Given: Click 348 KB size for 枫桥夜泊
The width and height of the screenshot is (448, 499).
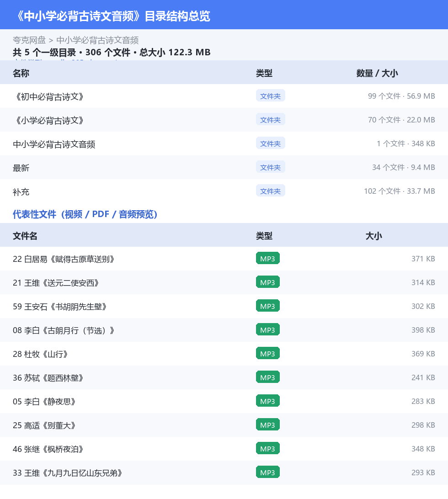Looking at the screenshot, I should 423,449.
